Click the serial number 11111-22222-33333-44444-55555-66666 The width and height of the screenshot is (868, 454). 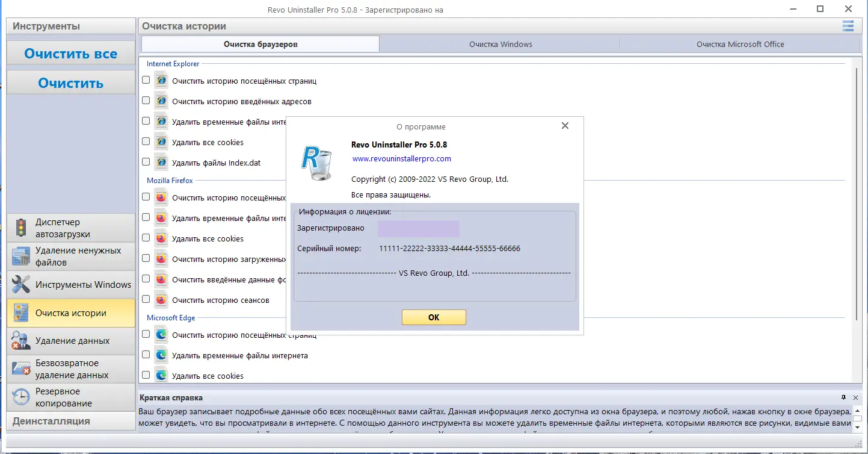[449, 248]
